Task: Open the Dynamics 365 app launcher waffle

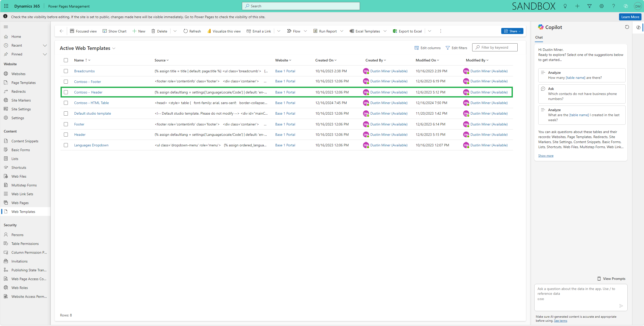Action: (6, 6)
